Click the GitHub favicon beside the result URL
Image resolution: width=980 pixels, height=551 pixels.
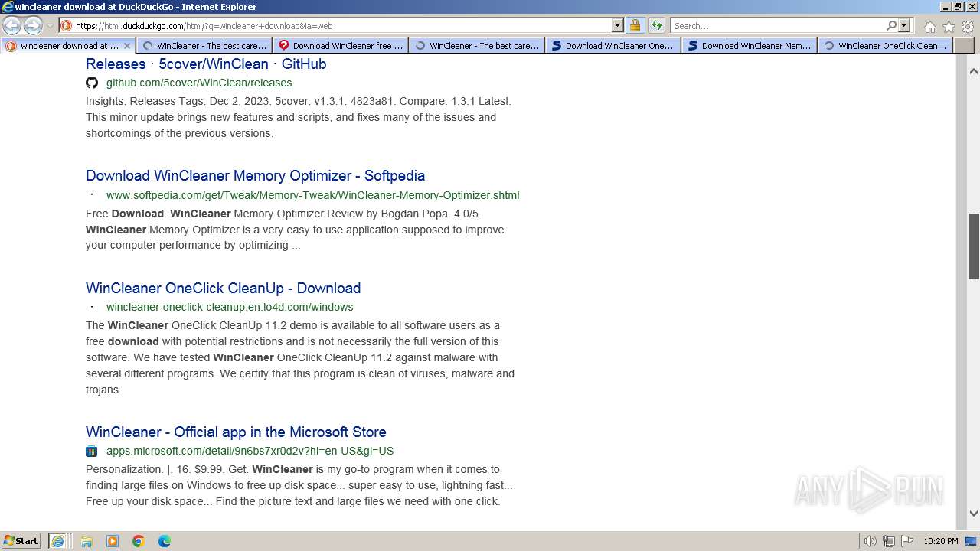(92, 83)
